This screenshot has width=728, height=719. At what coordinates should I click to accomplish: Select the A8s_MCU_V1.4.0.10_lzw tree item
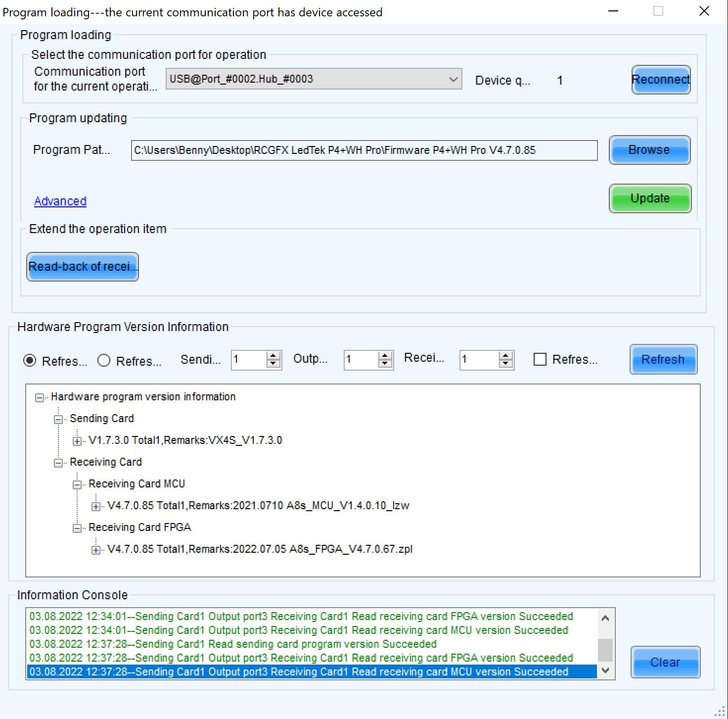258,506
